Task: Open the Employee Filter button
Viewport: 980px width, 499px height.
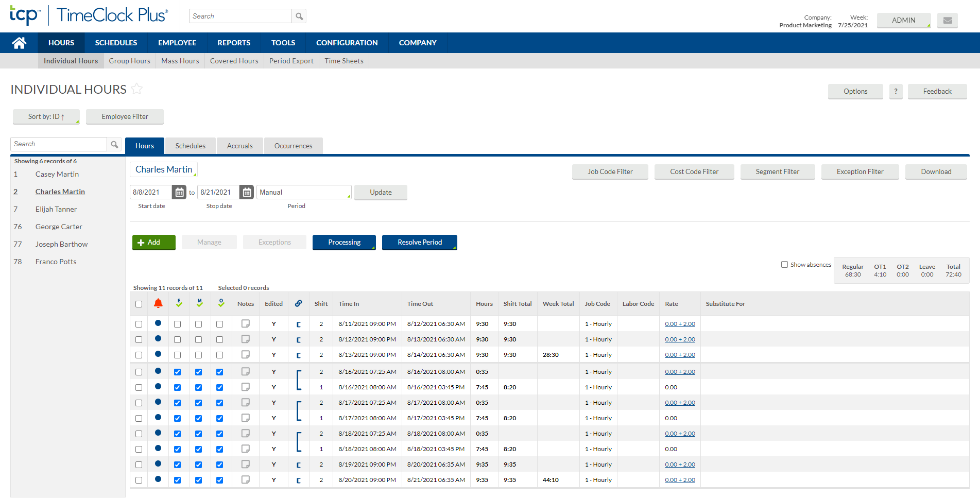Action: [x=125, y=117]
